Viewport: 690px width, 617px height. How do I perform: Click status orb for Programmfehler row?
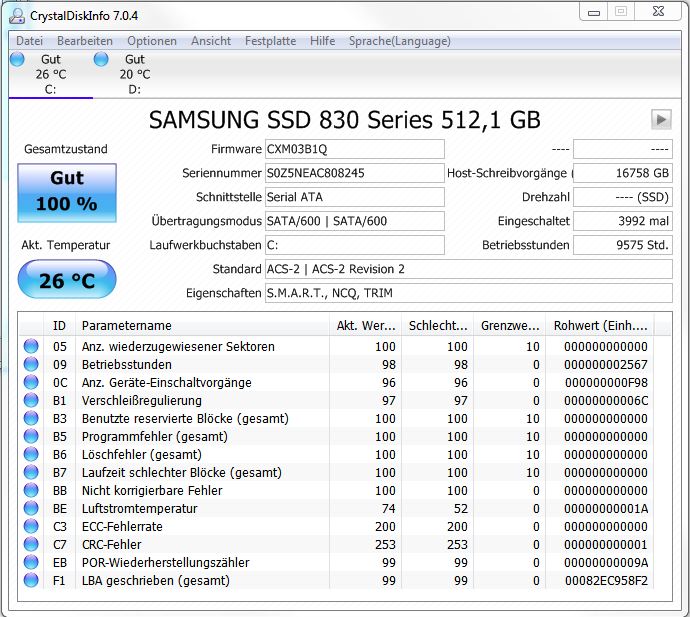[31, 437]
